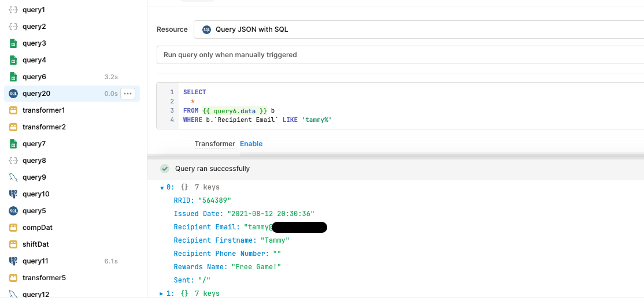
Task: Click the shiftDat transformer icon
Action: 13,244
